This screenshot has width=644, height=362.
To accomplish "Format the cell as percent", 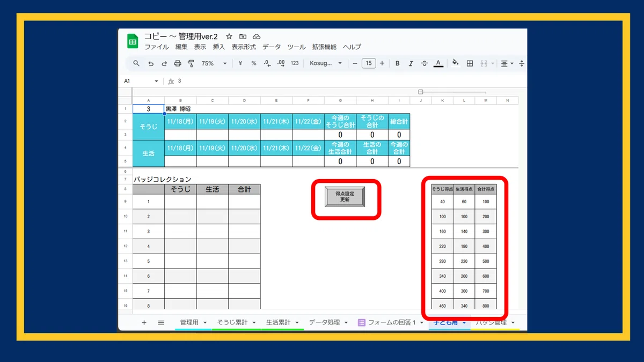I will coord(254,63).
